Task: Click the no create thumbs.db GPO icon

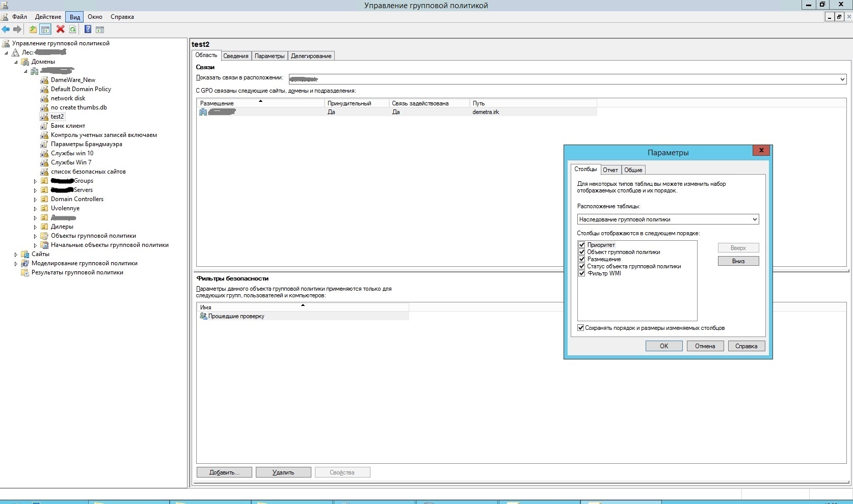Action: coord(44,107)
